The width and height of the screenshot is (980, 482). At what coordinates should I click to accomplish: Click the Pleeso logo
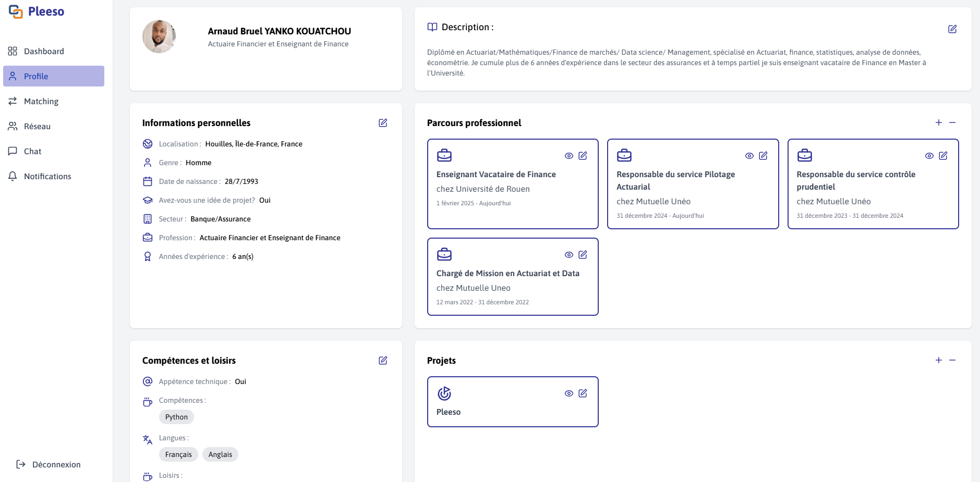tap(37, 11)
